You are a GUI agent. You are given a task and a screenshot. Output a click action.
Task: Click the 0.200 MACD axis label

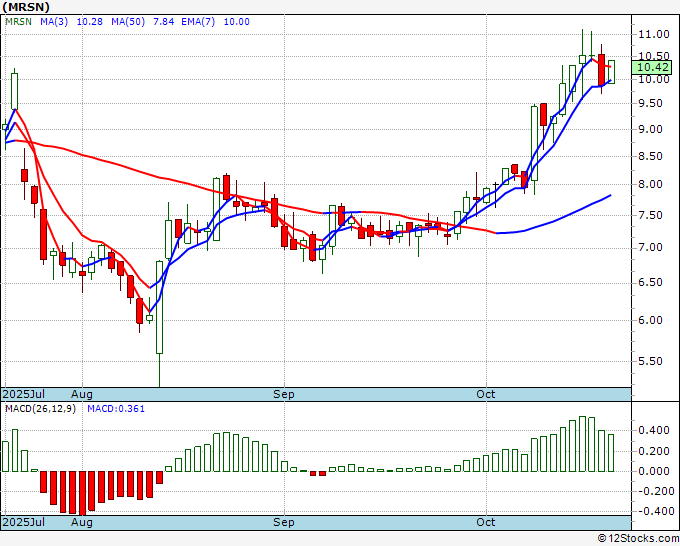click(x=654, y=451)
